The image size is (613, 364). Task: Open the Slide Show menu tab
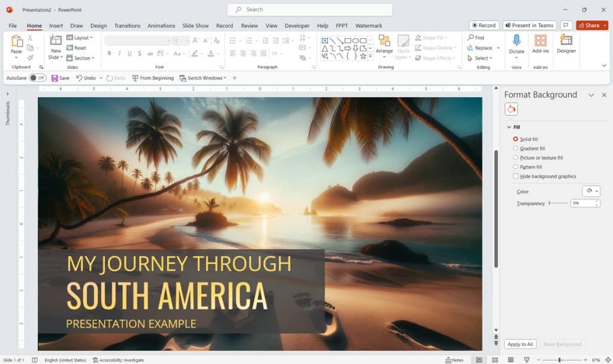[x=195, y=26]
